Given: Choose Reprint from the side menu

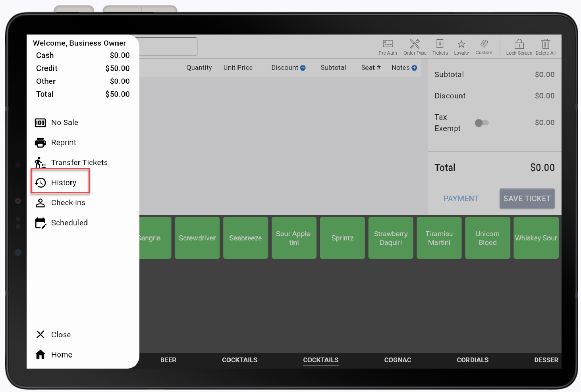Looking at the screenshot, I should [64, 142].
